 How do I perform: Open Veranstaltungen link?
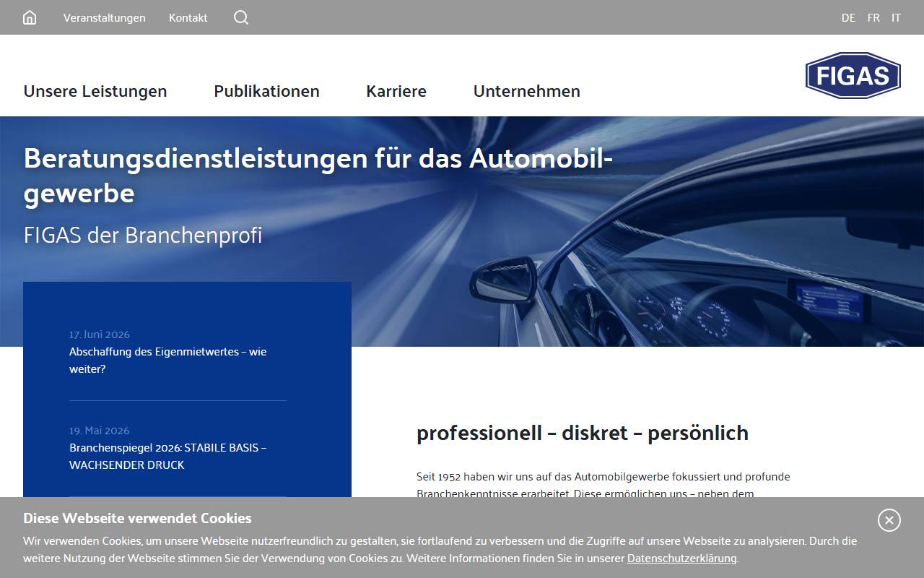point(105,18)
